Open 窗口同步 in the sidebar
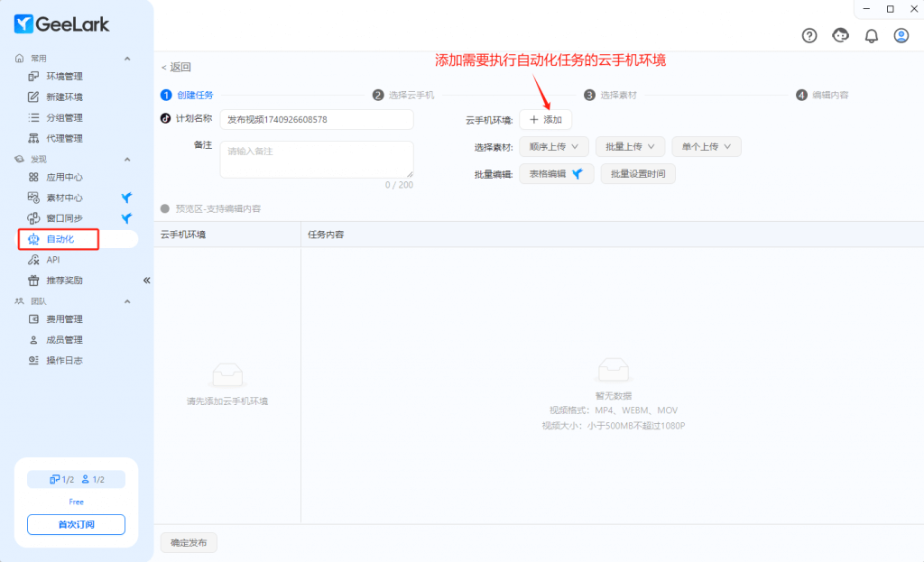The image size is (924, 562). 64,218
